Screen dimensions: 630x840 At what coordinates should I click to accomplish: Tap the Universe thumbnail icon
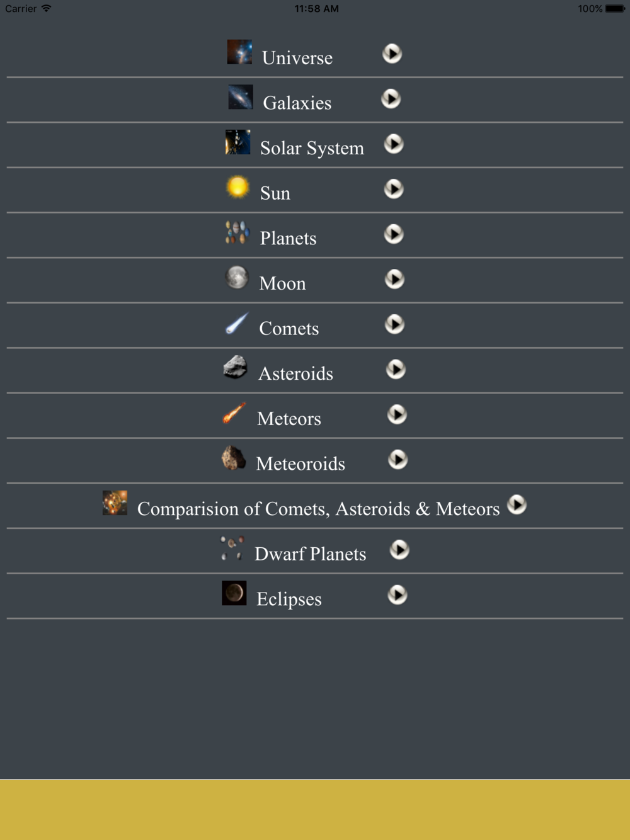click(x=239, y=52)
